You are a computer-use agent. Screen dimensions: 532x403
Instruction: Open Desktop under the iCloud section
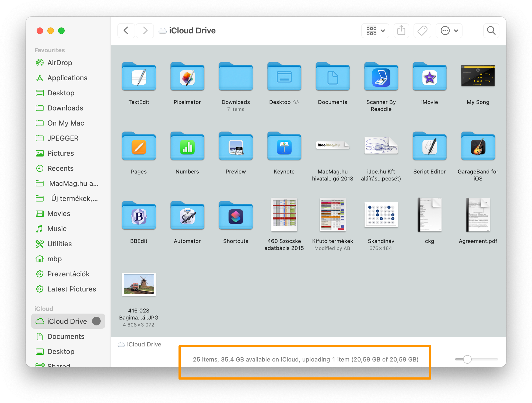68,352
